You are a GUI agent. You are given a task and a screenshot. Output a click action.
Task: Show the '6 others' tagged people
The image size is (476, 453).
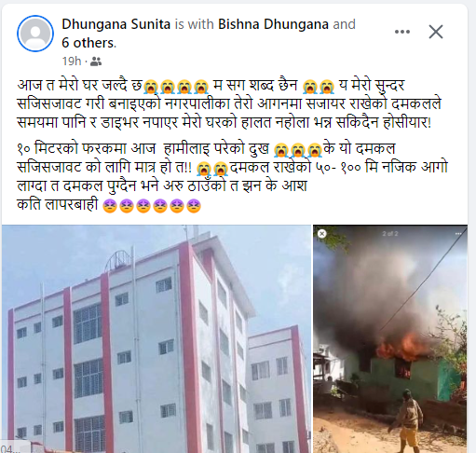[88, 43]
